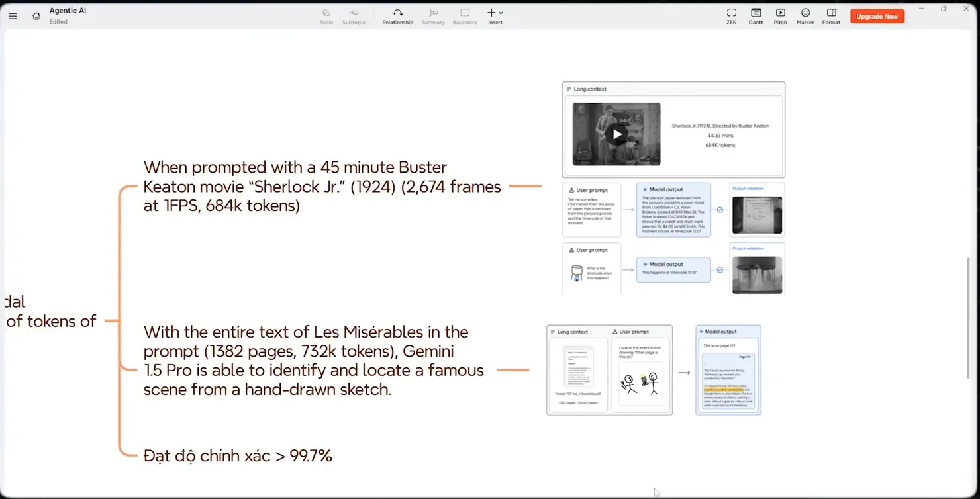This screenshot has width=980, height=499.
Task: Select the Buster Keaton 'Sherlock Jr.' topic
Action: 322,187
